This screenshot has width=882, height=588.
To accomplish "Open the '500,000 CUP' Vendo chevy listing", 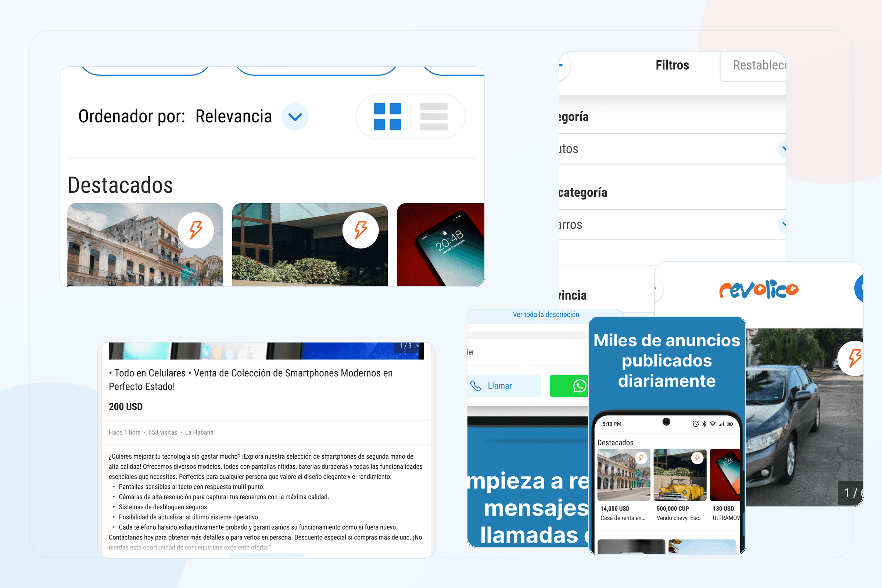I will [x=680, y=485].
